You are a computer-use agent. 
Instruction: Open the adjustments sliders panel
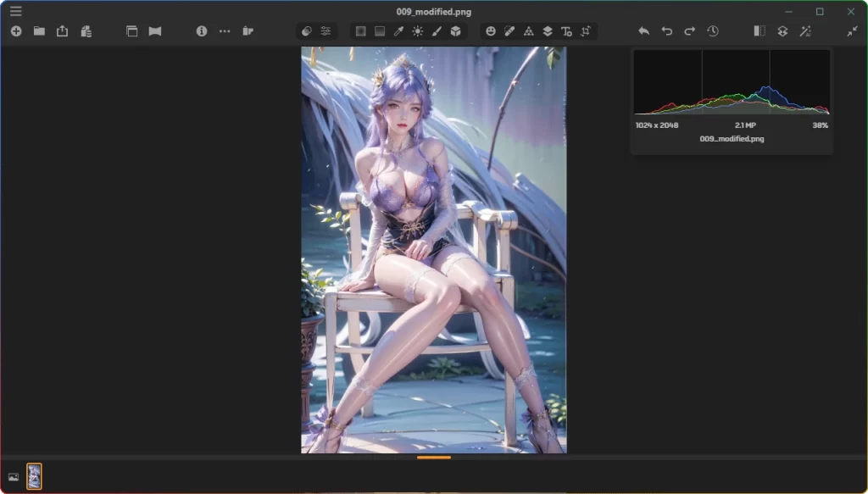click(325, 31)
